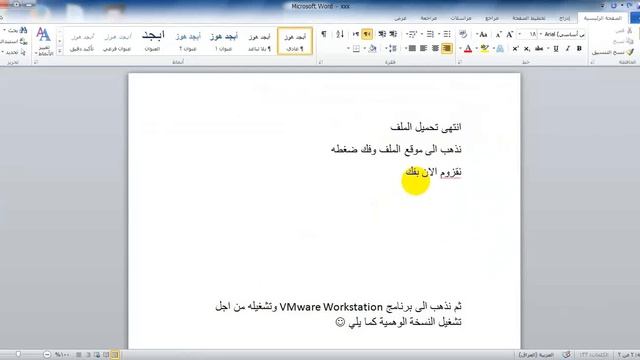Click the Copy button in clipboard group
The image size is (640, 360).
click(x=624, y=41)
